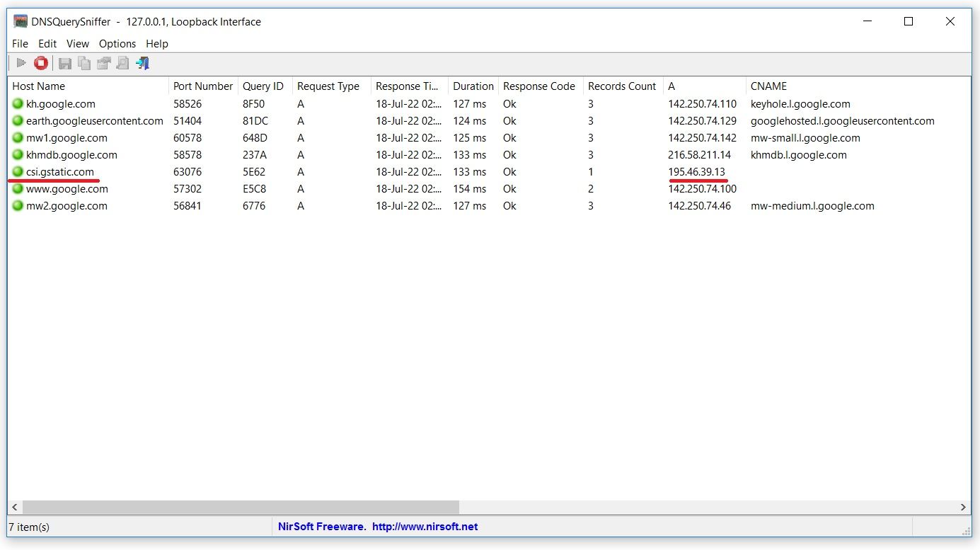
Task: Click green status icon beside csi.gstatic.com
Action: [18, 171]
